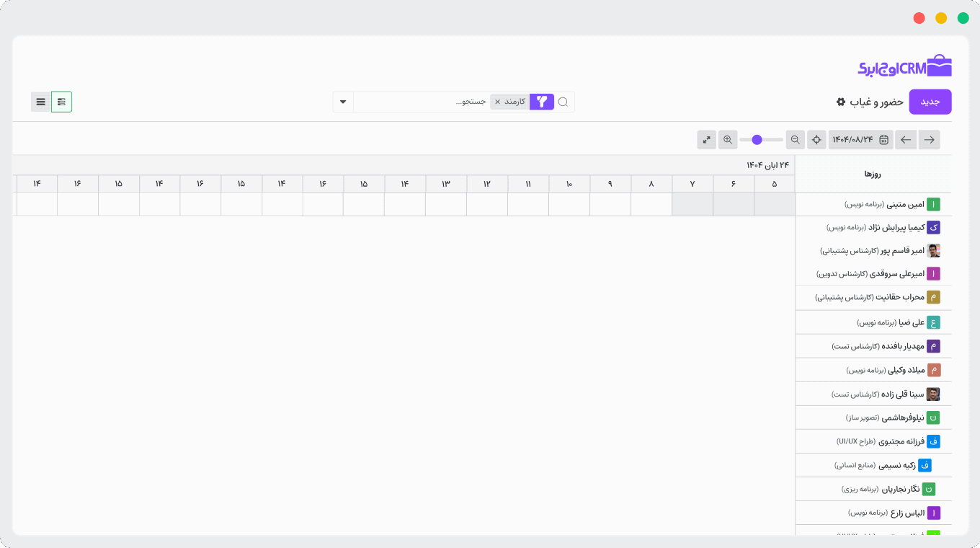980x548 pixels.
Task: Click the search magnifier icon
Action: click(563, 102)
